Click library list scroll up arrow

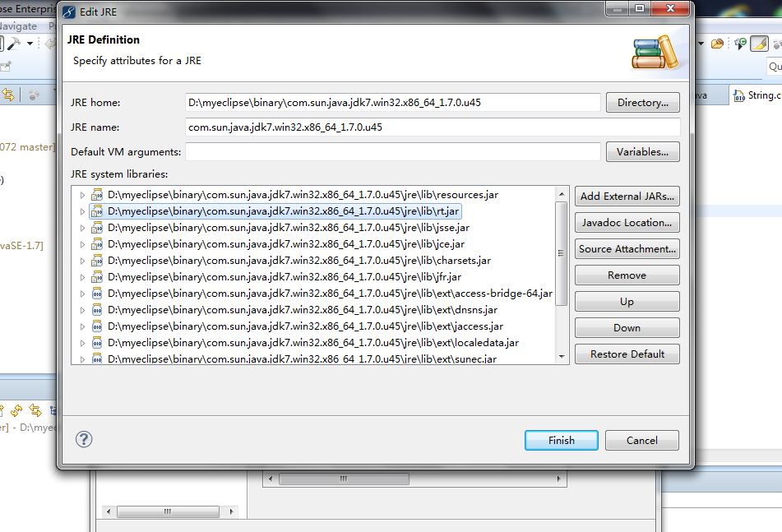[x=562, y=194]
